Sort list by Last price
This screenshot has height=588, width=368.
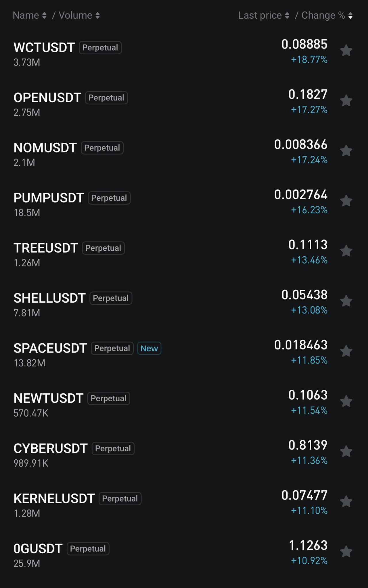point(263,16)
